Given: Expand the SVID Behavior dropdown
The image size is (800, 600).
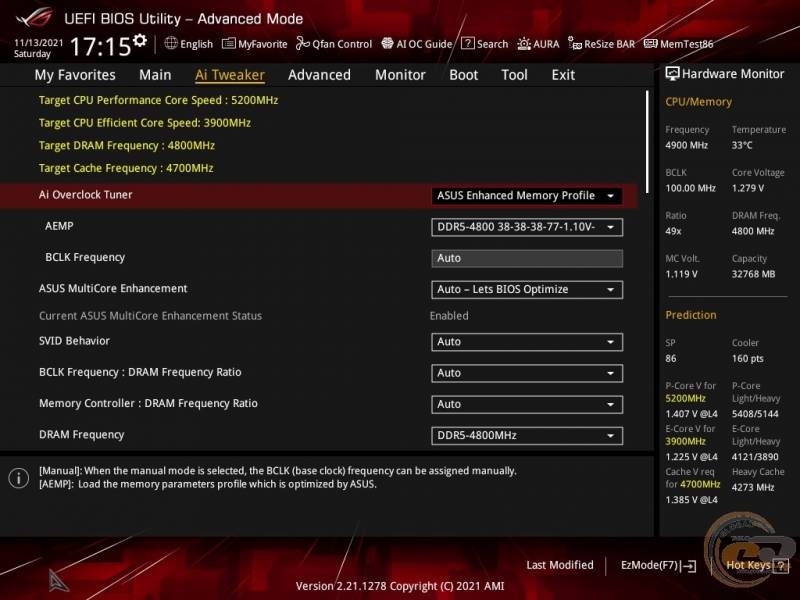Looking at the screenshot, I should (527, 342).
